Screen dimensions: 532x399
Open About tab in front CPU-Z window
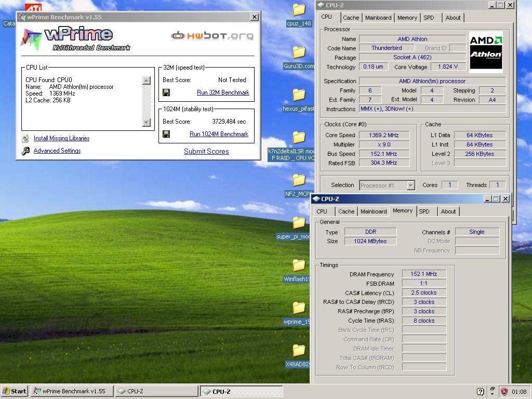[x=448, y=211]
